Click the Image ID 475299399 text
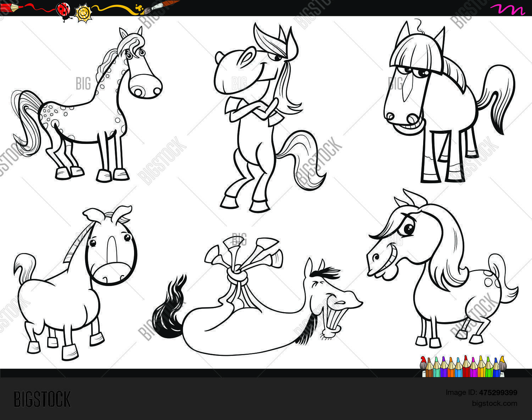Viewport: 532px width, 420px height. pos(481,392)
